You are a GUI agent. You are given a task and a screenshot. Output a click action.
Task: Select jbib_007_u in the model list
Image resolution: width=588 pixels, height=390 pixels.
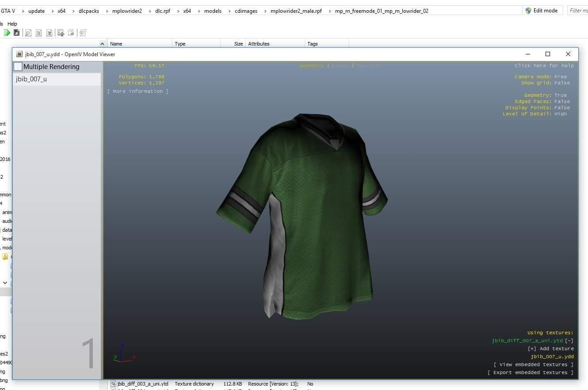pos(31,79)
